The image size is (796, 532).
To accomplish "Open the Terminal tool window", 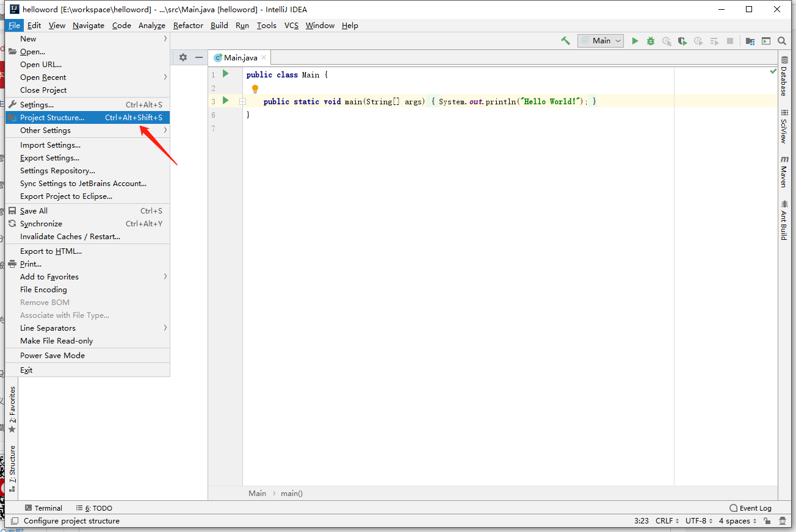I will click(x=43, y=508).
